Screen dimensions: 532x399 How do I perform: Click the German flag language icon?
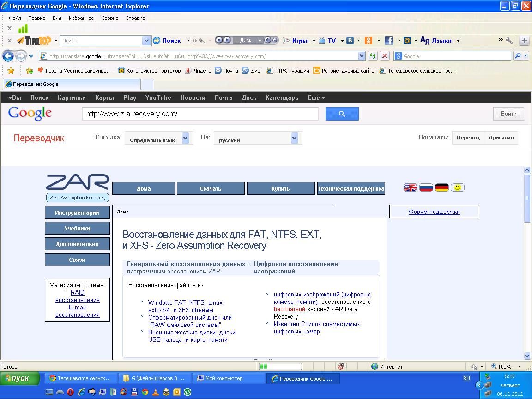click(x=442, y=187)
